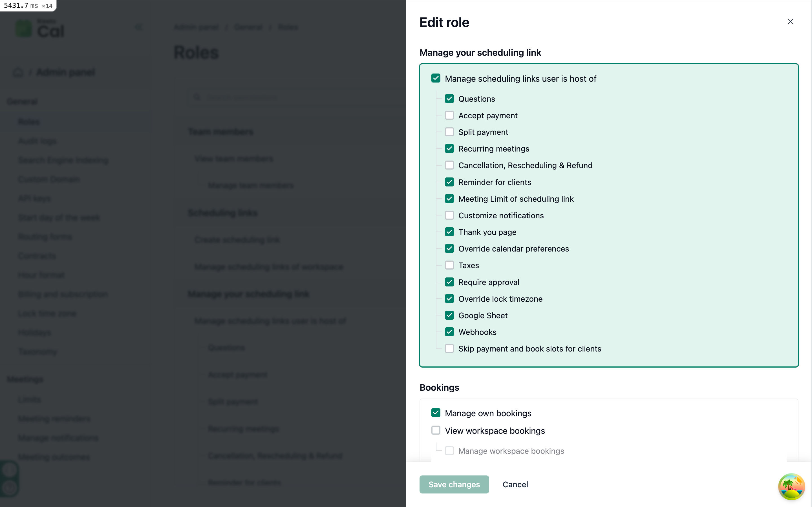Enable the Taxes checkbox
The image size is (812, 507).
coord(449,265)
